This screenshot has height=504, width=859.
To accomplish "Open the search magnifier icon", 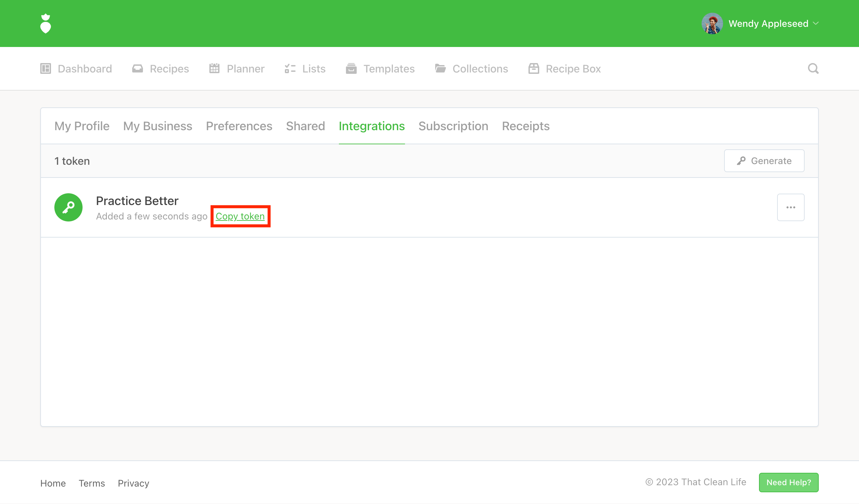I will 813,68.
